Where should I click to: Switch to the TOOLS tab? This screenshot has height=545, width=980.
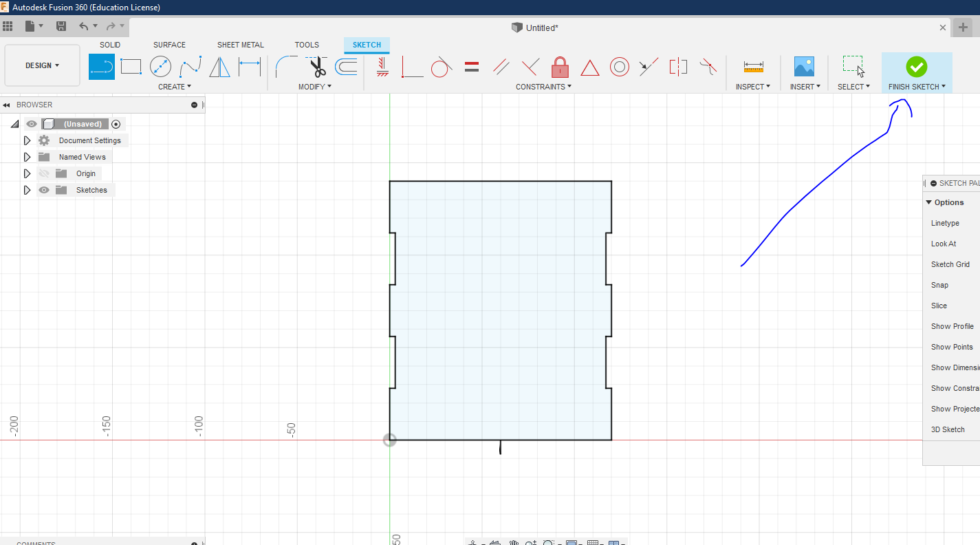point(307,45)
